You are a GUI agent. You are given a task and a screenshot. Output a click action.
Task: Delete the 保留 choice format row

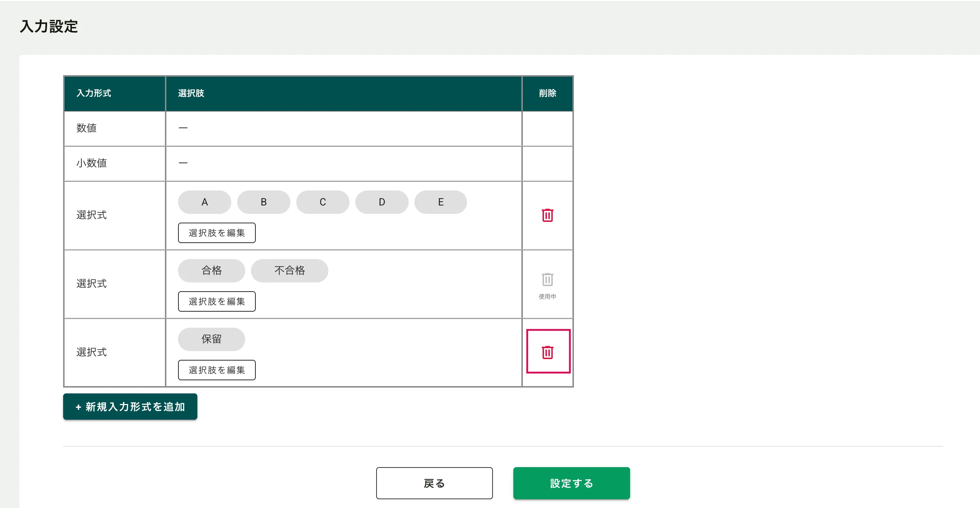coord(547,353)
